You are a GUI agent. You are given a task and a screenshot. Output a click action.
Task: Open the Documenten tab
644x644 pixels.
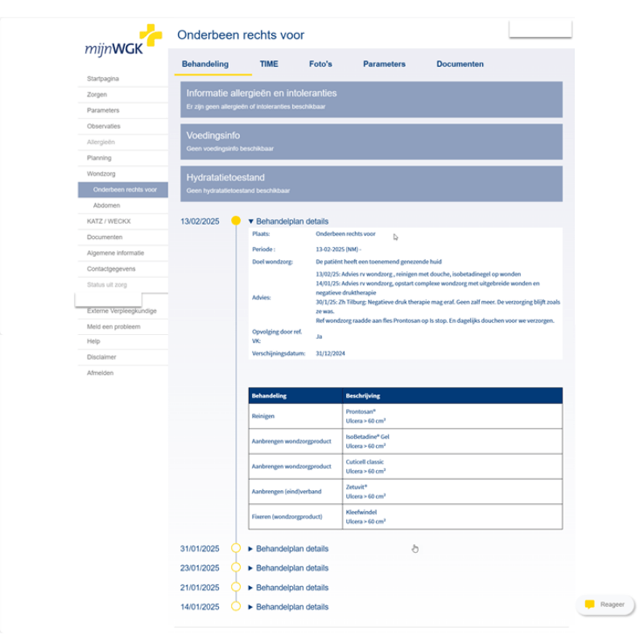460,64
